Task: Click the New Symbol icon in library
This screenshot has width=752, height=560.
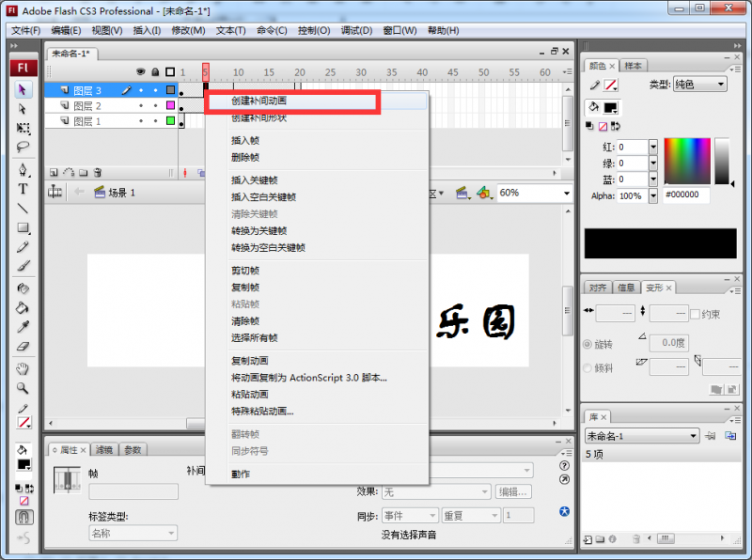Action: click(x=587, y=539)
